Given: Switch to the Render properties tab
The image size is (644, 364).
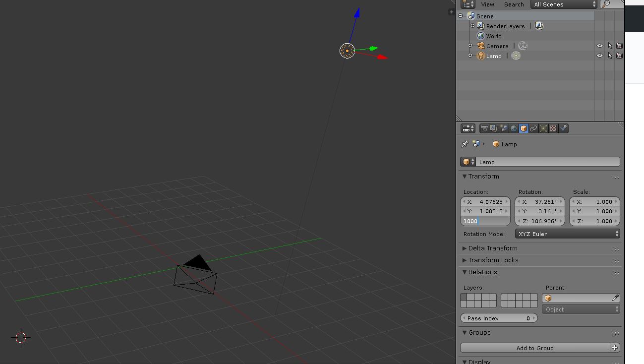Looking at the screenshot, I should coord(484,128).
